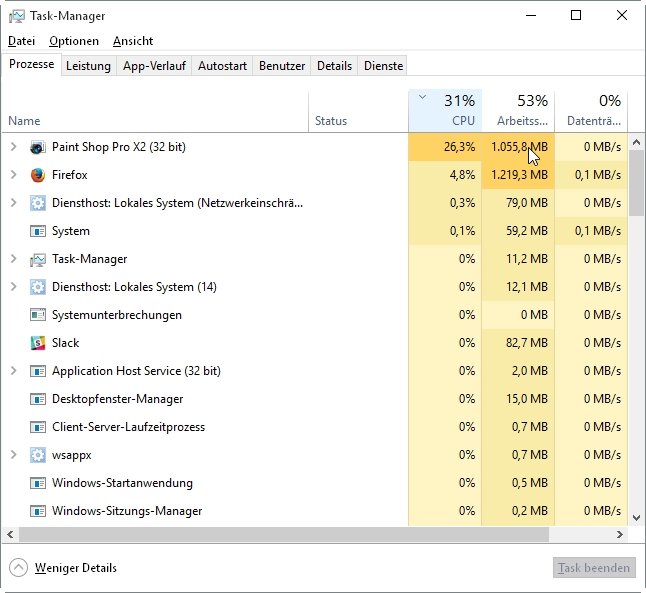Sort by the CPU column header

point(445,111)
